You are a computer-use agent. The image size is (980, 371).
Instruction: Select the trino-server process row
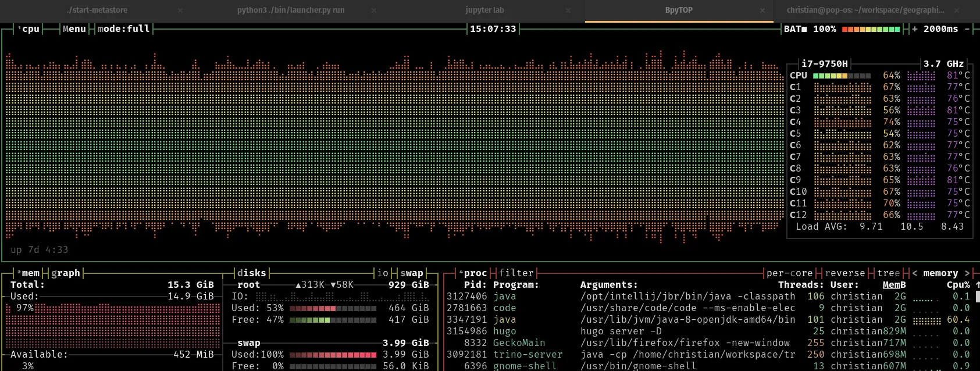pos(708,355)
